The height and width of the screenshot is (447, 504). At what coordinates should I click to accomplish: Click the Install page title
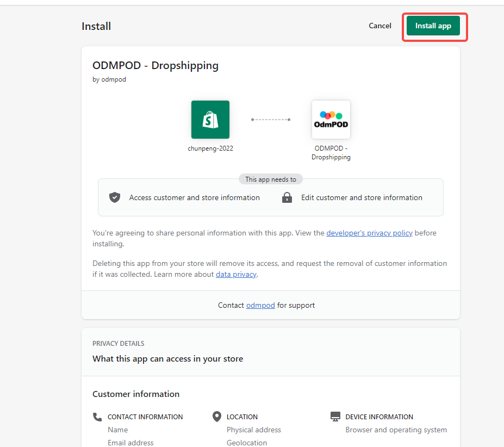(x=96, y=26)
